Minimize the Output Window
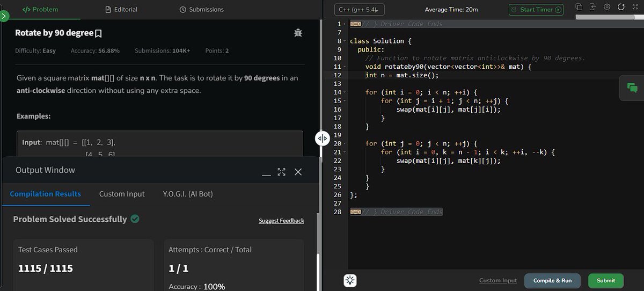 click(267, 174)
